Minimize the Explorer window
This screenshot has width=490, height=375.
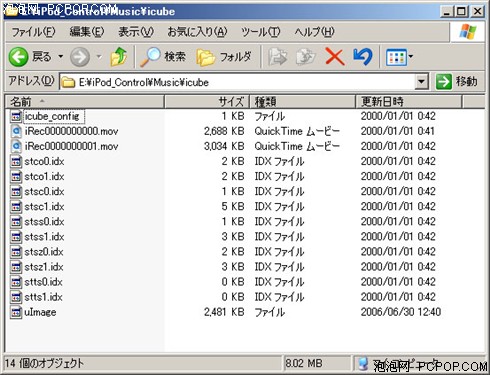click(446, 12)
